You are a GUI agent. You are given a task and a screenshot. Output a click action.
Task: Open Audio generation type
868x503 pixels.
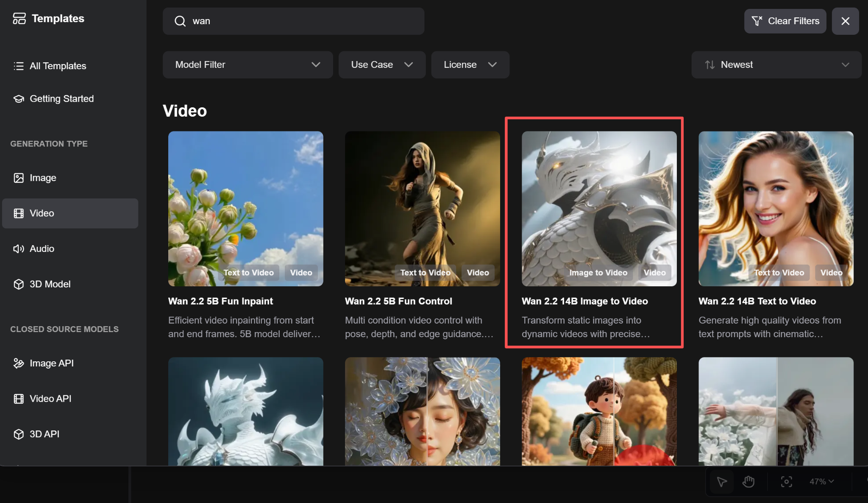coord(42,249)
